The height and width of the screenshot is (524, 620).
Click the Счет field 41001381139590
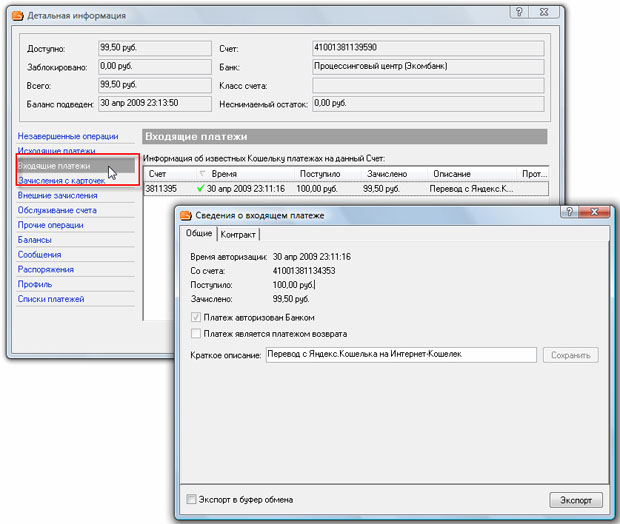pyautogui.click(x=428, y=48)
